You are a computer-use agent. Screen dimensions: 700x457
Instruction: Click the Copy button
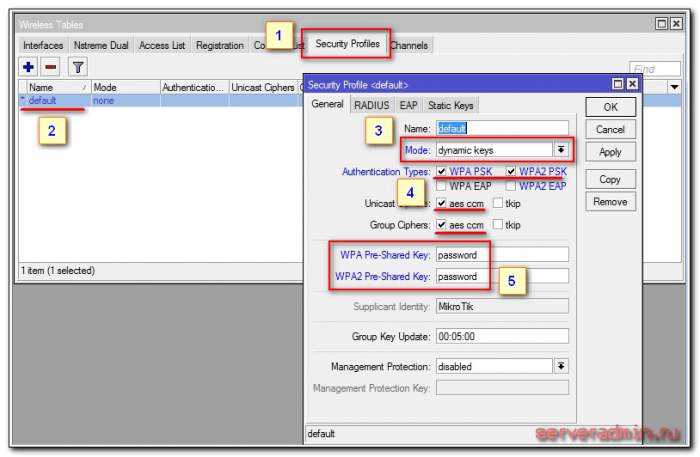(x=610, y=180)
